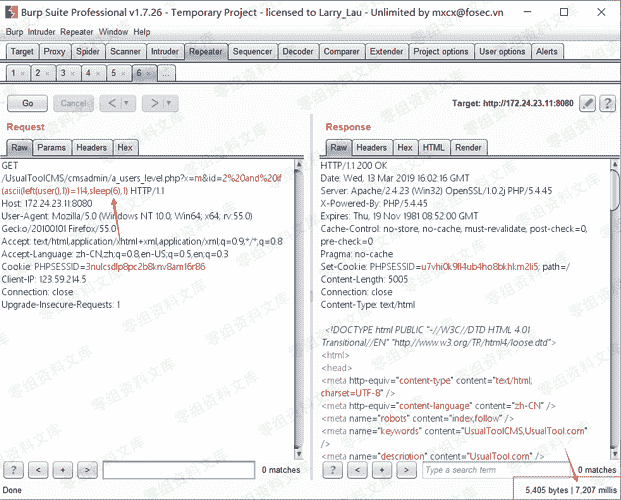Open Repeater help question mark icon
621x500 pixels.
[x=606, y=103]
